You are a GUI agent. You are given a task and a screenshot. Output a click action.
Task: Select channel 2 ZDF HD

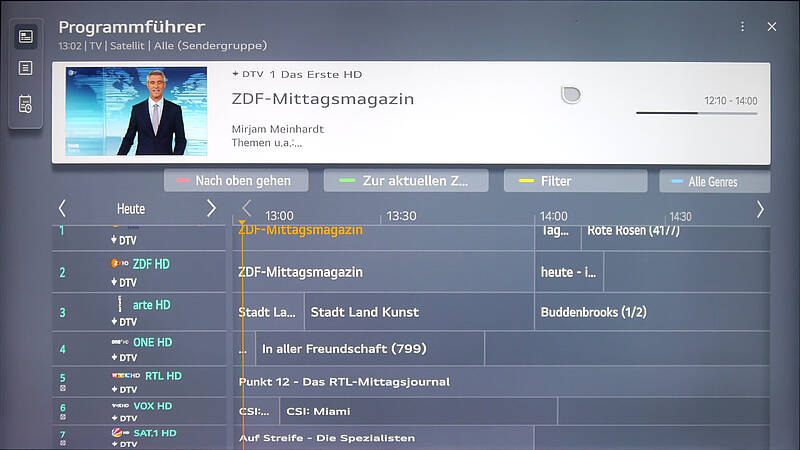139,272
